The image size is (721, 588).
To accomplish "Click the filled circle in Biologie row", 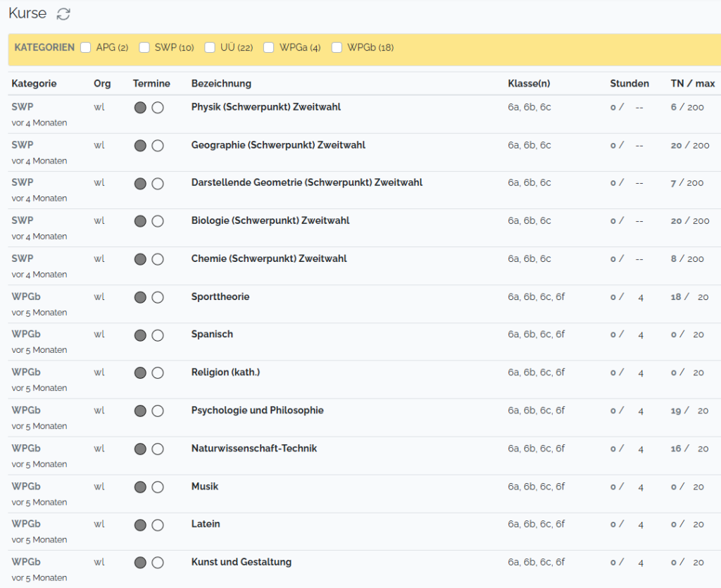I will pyautogui.click(x=140, y=221).
